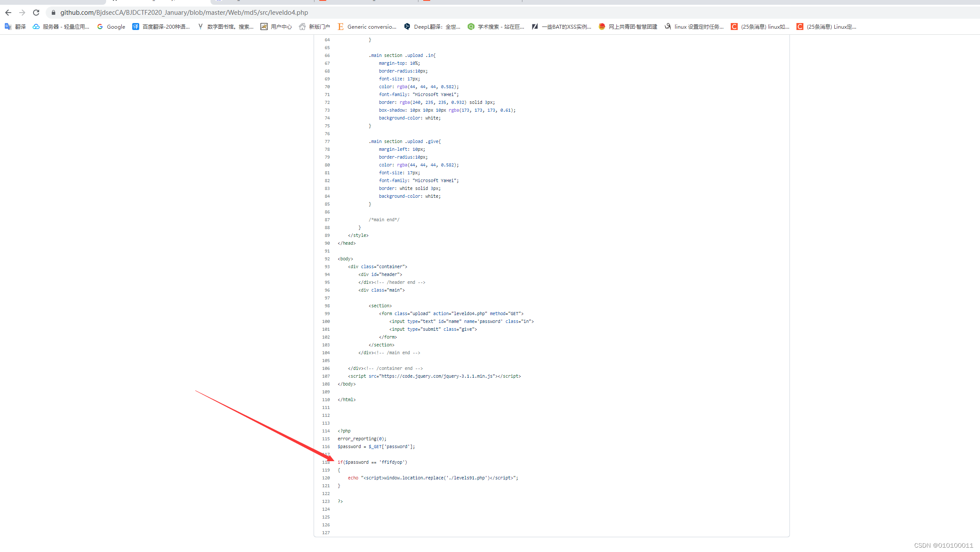Click the browser back arrow
The height and width of the screenshot is (552, 980).
tap(8, 13)
